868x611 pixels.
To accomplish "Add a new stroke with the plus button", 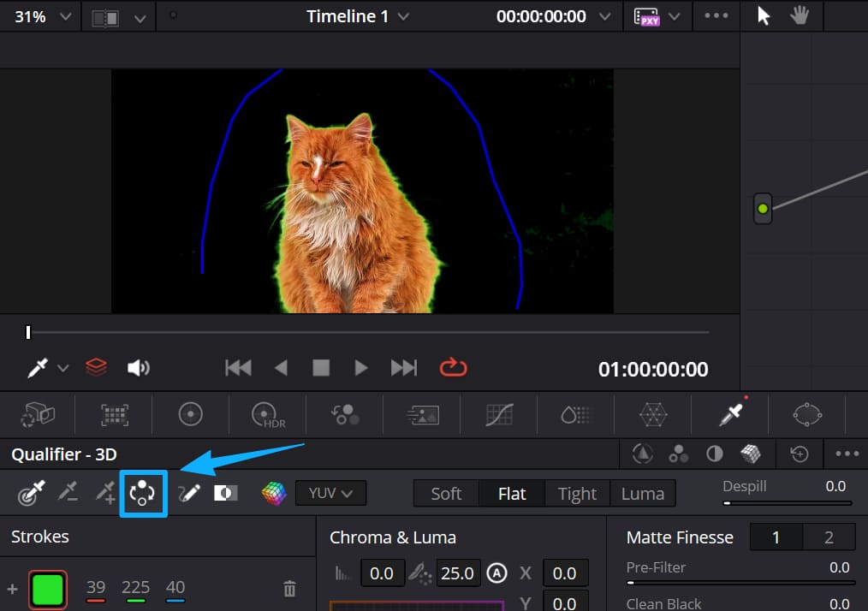I will click(x=13, y=589).
